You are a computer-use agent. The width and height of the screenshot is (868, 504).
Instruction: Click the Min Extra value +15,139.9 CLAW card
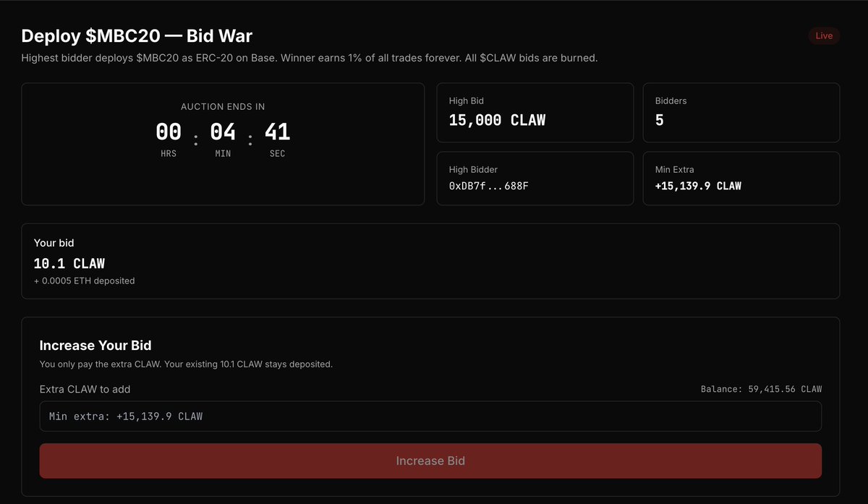point(741,178)
